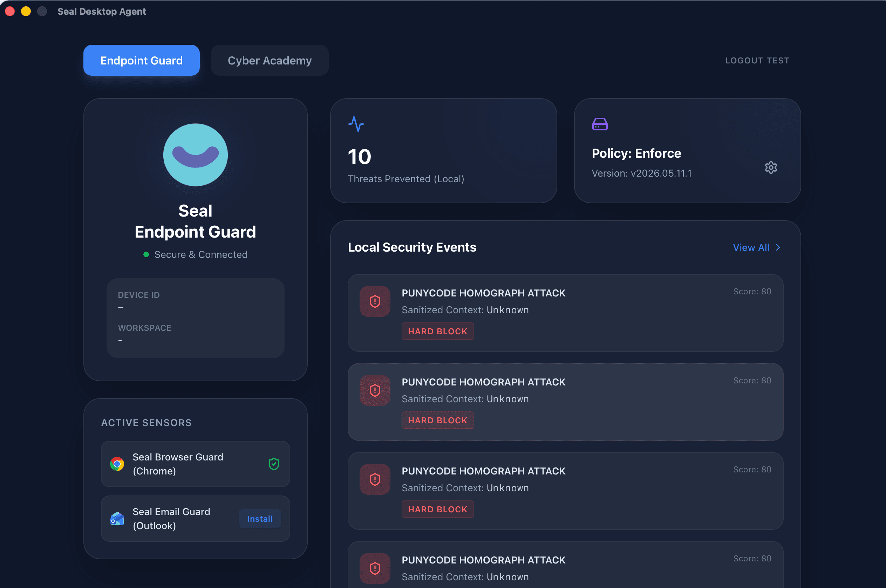This screenshot has height=588, width=886.
Task: Click the 10 threats prevented count
Action: click(359, 156)
